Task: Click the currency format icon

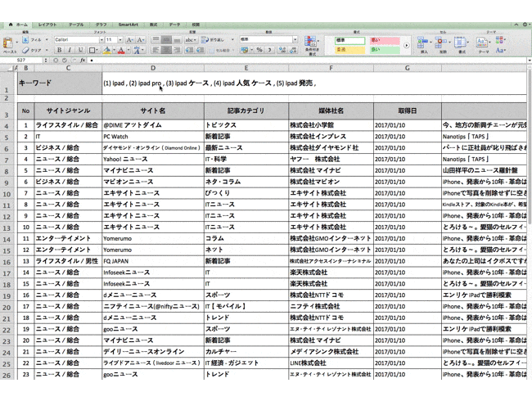Action: (244, 50)
